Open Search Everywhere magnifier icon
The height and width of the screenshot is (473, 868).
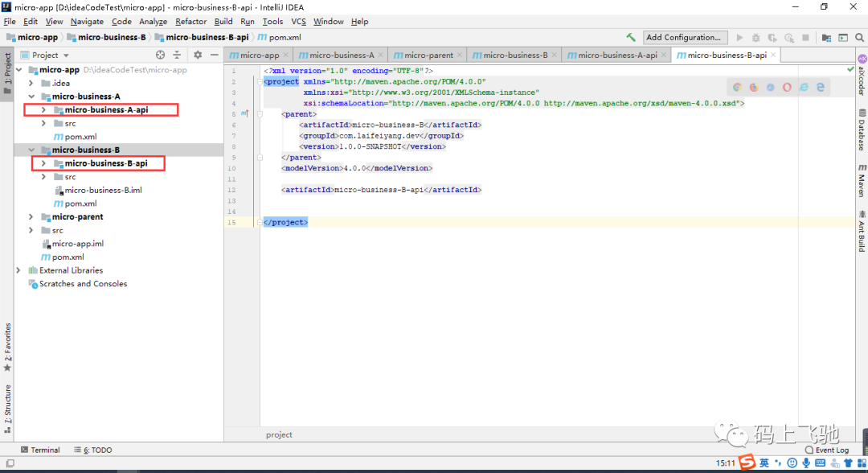(859, 37)
